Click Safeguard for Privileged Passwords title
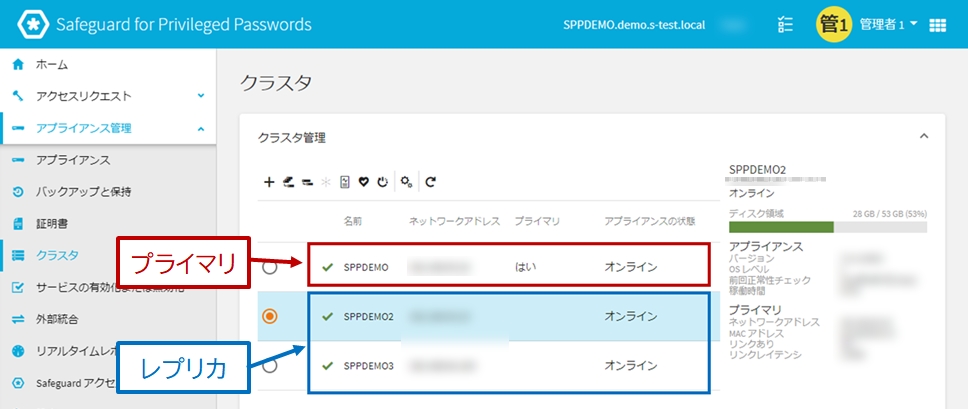This screenshot has height=409, width=968. (183, 25)
